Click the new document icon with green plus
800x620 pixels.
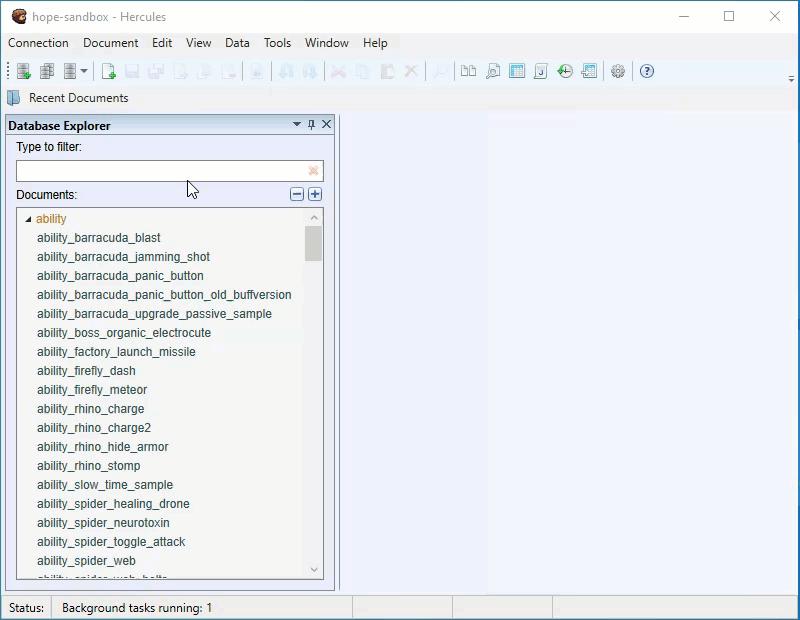108,71
